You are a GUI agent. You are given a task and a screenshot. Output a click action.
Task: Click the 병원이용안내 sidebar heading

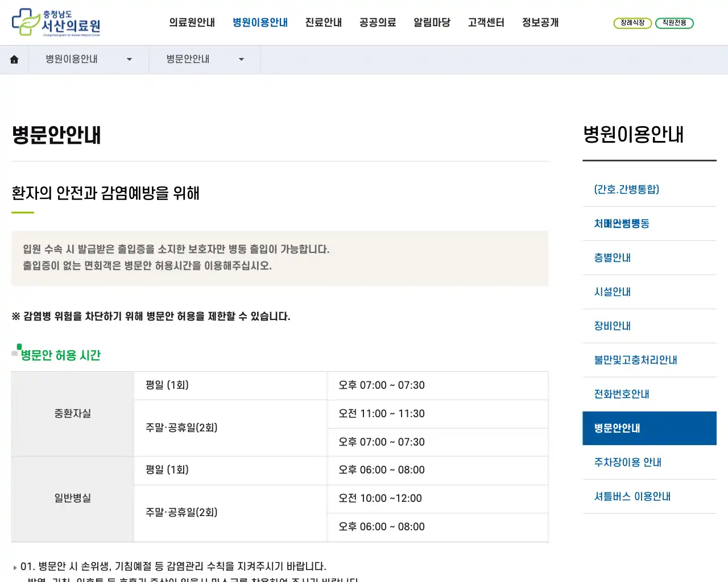click(x=633, y=135)
